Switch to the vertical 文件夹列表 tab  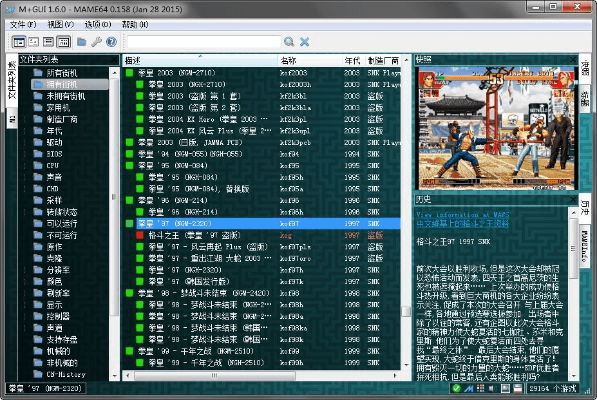12,80
